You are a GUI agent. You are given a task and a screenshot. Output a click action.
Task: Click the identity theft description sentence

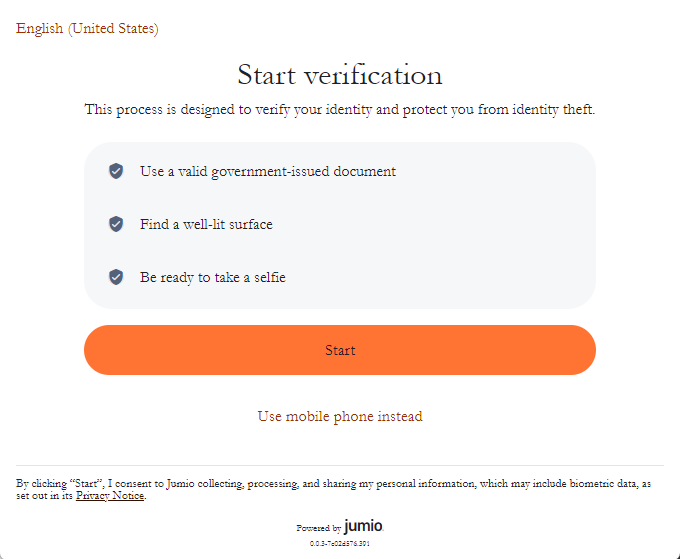pos(340,109)
